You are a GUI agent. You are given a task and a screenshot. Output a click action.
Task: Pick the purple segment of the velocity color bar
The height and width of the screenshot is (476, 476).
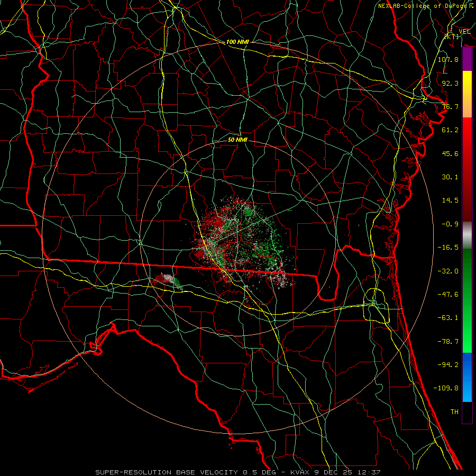467,59
